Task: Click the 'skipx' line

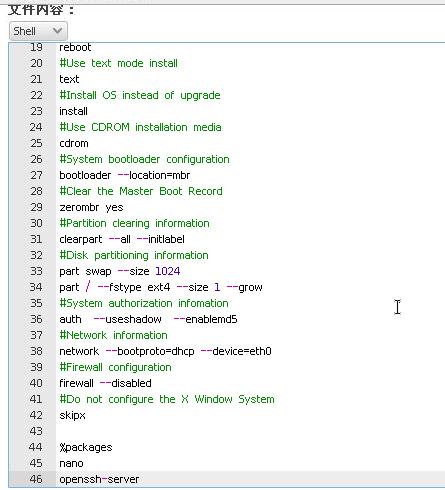Action: [x=72, y=415]
